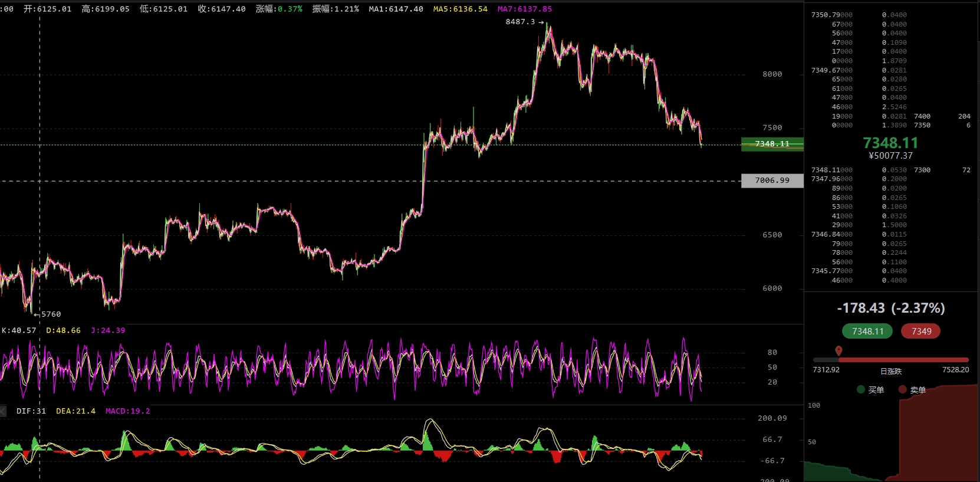This screenshot has width=980, height=482.
Task: Click the 20 level on KDJ axis
Action: click(772, 382)
